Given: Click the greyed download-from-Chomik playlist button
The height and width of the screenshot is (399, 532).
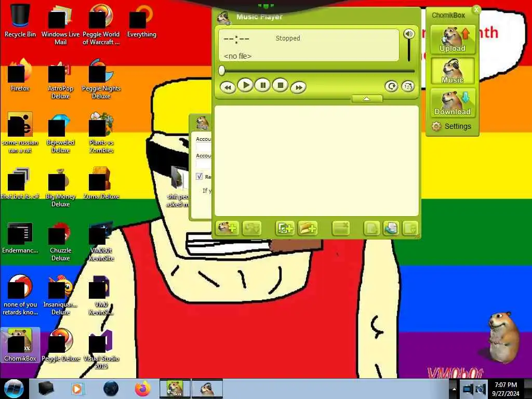Looking at the screenshot, I should pyautogui.click(x=252, y=229).
